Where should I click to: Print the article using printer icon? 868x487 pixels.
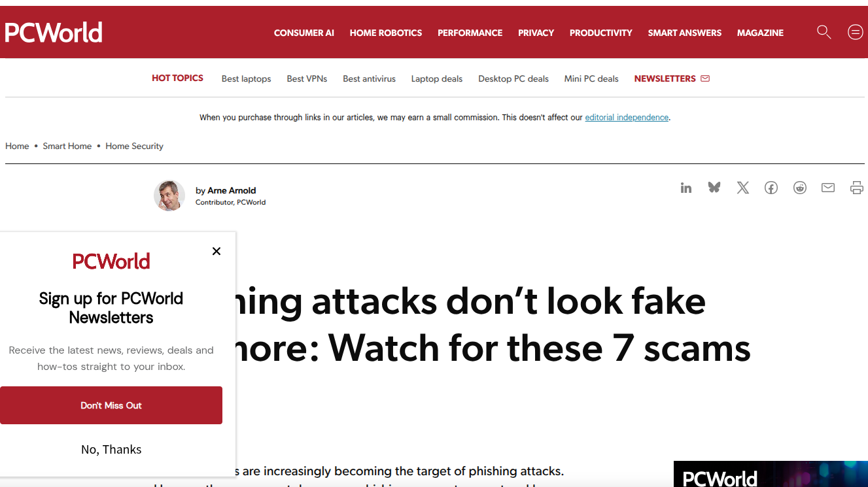[x=857, y=188]
